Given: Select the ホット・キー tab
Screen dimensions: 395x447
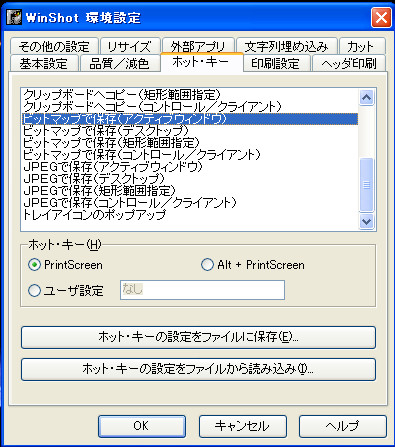Looking at the screenshot, I should tap(202, 62).
